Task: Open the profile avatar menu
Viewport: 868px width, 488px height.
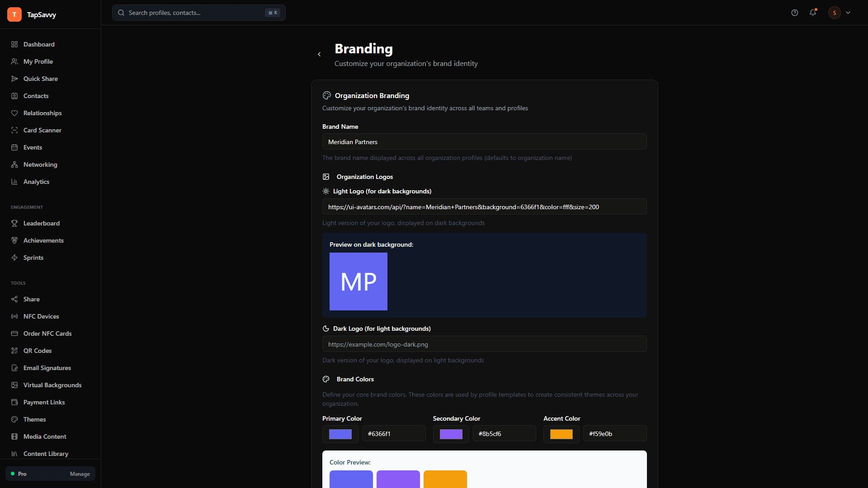Action: coord(834,13)
